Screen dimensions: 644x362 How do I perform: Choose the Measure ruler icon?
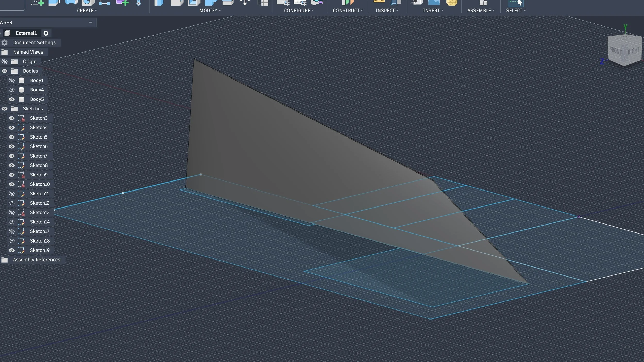tap(379, 2)
